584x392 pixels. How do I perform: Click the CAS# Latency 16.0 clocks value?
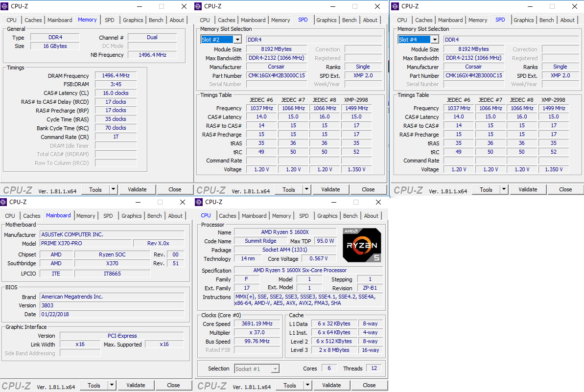click(x=116, y=93)
